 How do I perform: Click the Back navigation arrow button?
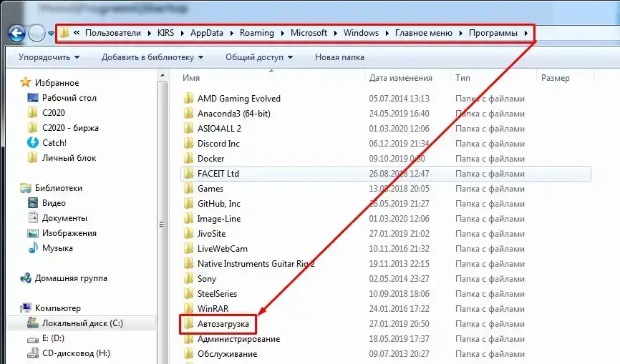pyautogui.click(x=16, y=33)
